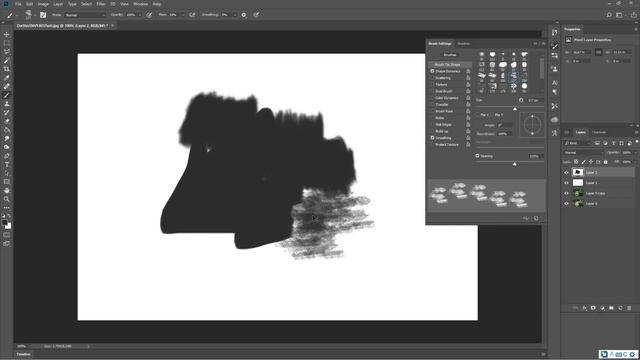Open the Opacity dropdown arrow in options bar
The height and width of the screenshot is (360, 640).
click(x=140, y=15)
